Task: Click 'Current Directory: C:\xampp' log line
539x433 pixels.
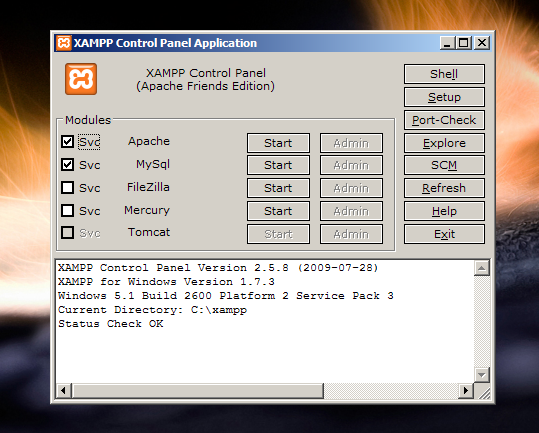Action: pyautogui.click(x=153, y=310)
